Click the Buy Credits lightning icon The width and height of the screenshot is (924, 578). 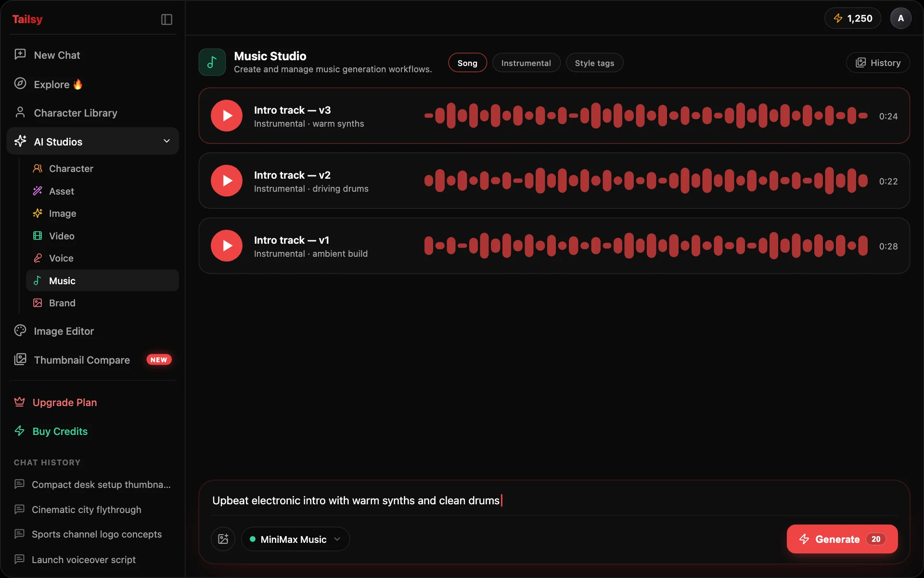[x=20, y=431]
